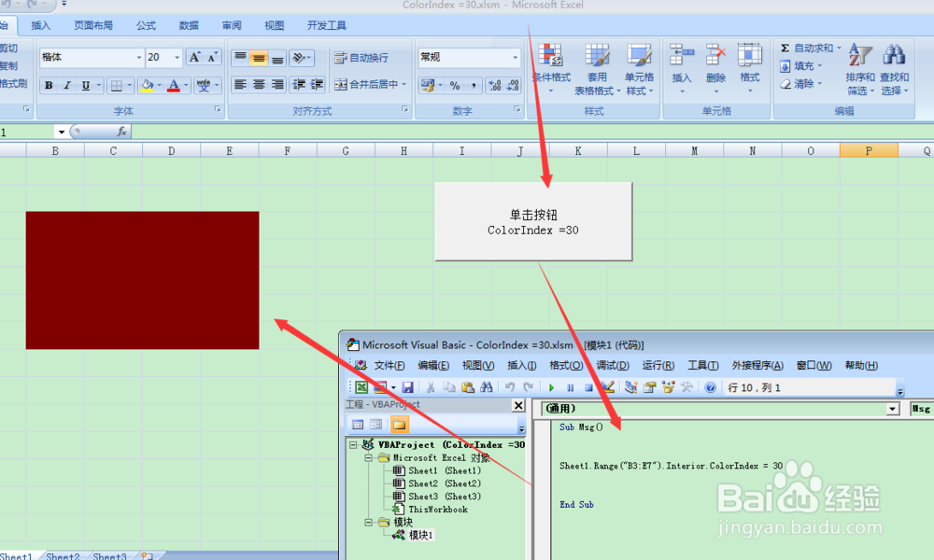This screenshot has height=560, width=934.
Task: Click the 单击按钮 ColorIndex =30 button
Action: coord(533,221)
